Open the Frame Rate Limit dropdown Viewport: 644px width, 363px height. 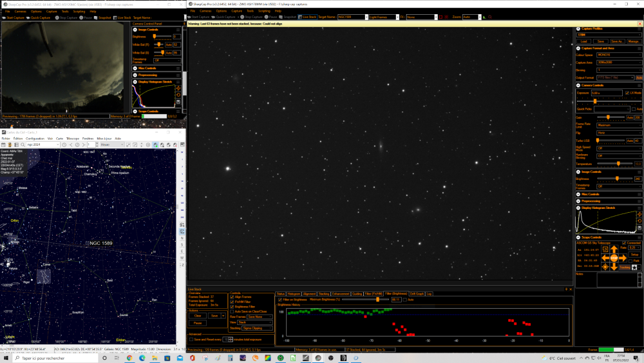[619, 125]
